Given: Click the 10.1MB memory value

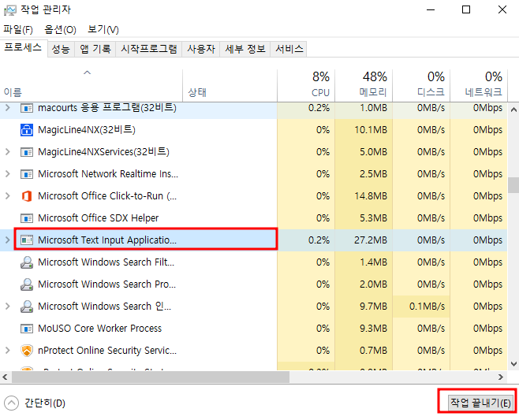Looking at the screenshot, I should pos(371,130).
